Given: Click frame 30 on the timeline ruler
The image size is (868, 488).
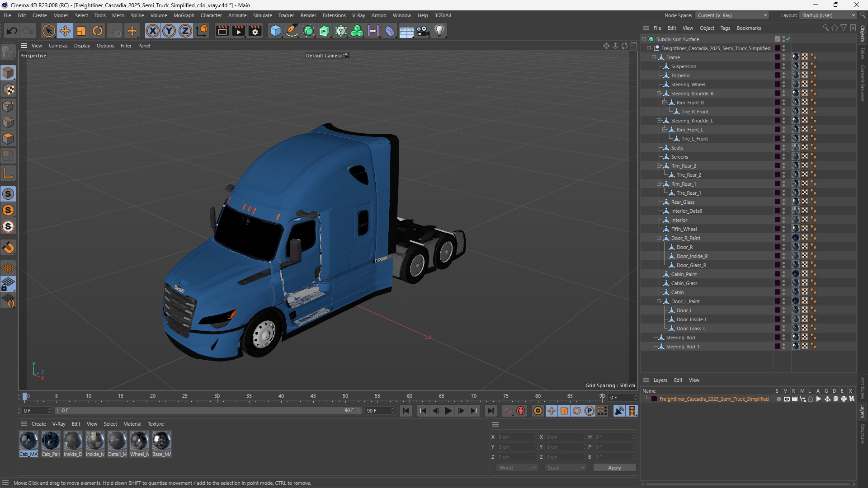Looking at the screenshot, I should pos(217,396).
